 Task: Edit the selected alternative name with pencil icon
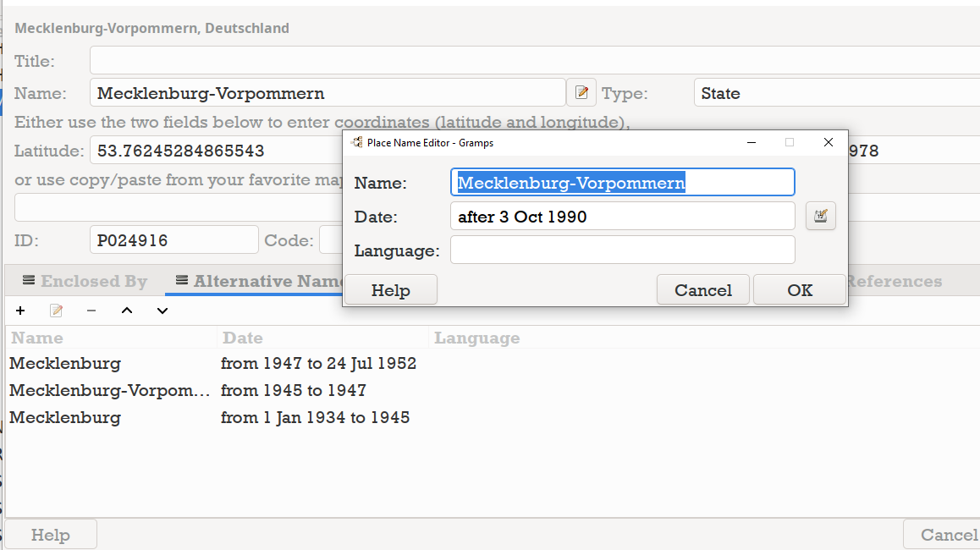click(x=57, y=311)
